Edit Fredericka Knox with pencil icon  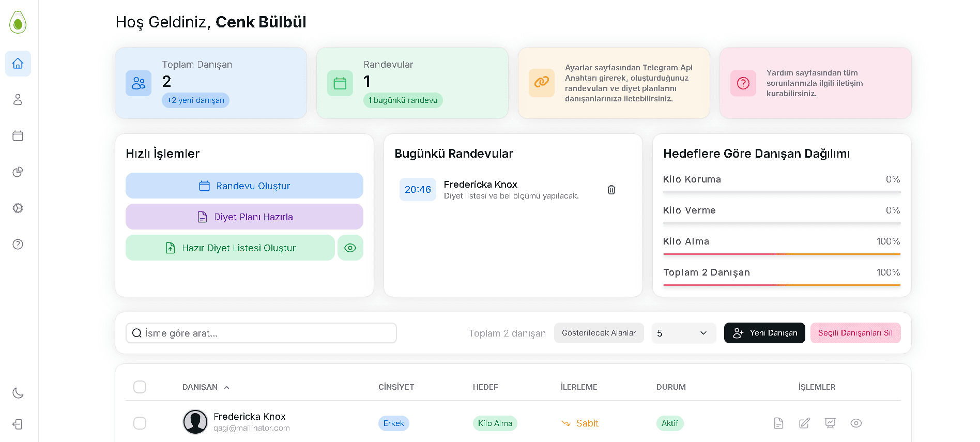[804, 423]
